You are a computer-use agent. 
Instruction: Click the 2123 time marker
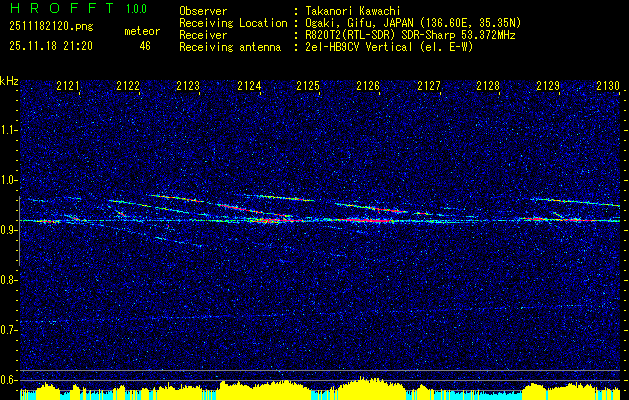point(188,86)
